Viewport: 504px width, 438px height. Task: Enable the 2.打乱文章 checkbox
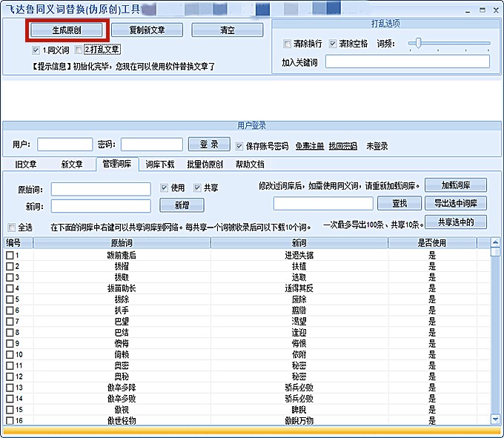click(78, 50)
